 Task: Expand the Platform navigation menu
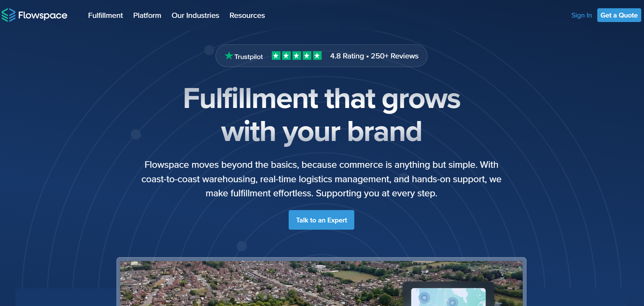[147, 15]
